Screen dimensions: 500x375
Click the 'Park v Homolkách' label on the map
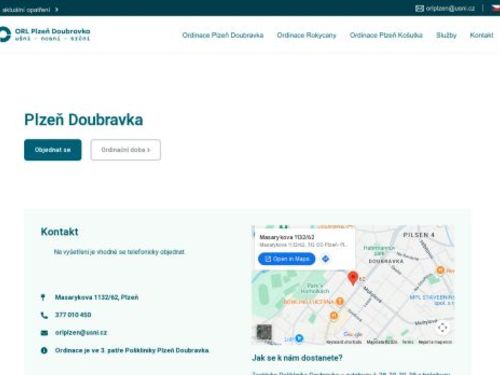pos(315,288)
